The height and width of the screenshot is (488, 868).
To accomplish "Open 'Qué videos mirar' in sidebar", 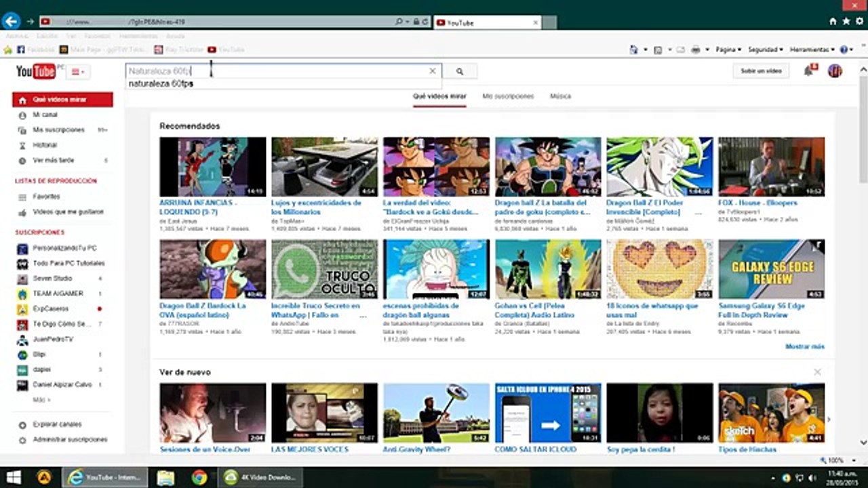I will (x=62, y=100).
